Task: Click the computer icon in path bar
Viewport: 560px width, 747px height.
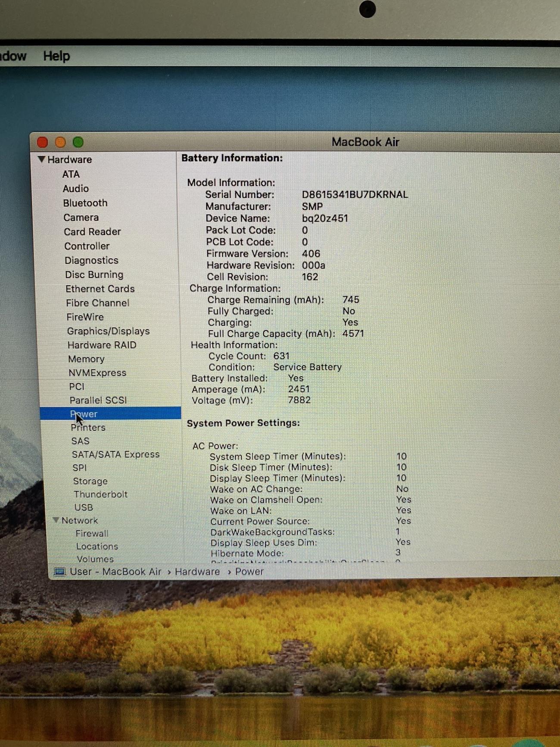Action: click(59, 572)
